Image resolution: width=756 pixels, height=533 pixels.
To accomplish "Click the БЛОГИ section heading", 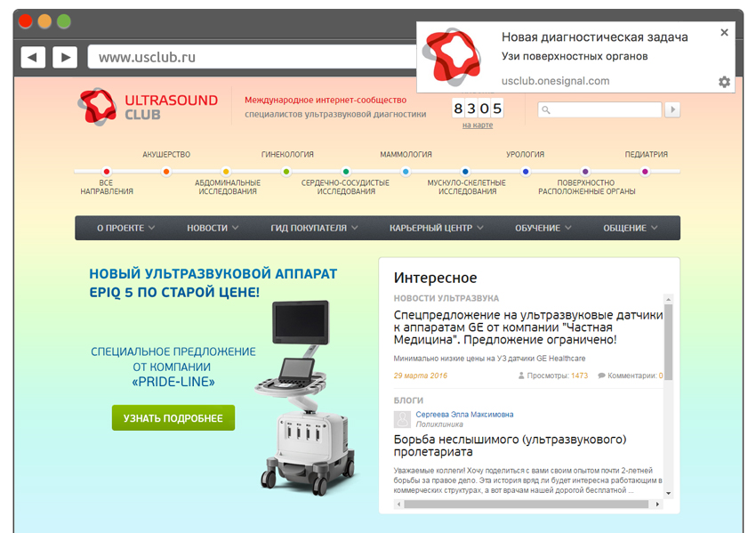I will (x=408, y=400).
